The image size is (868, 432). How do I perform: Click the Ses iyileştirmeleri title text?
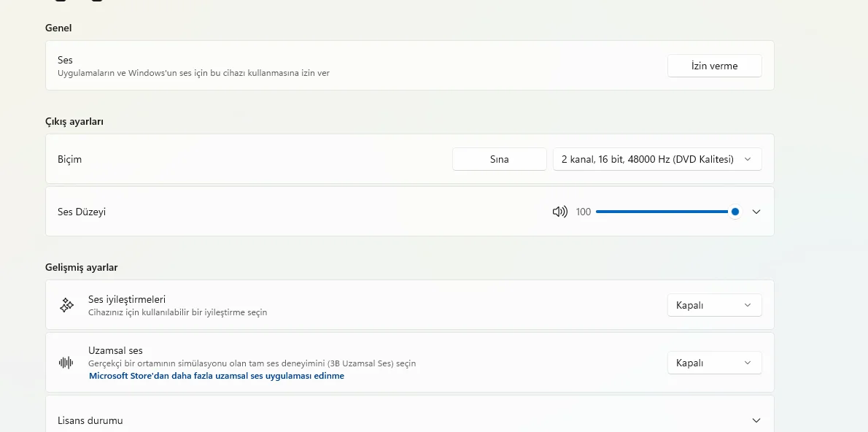point(127,299)
